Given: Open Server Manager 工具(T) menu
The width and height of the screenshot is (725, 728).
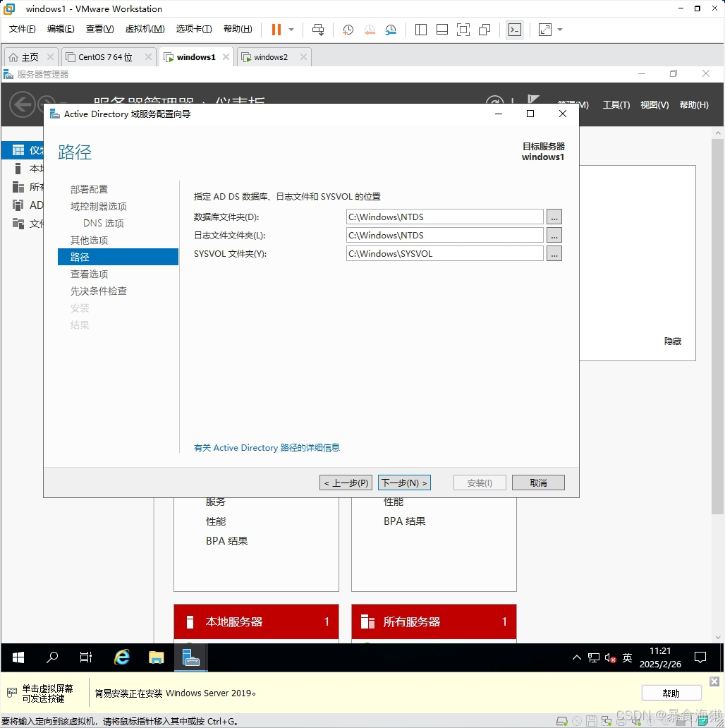Looking at the screenshot, I should point(616,105).
